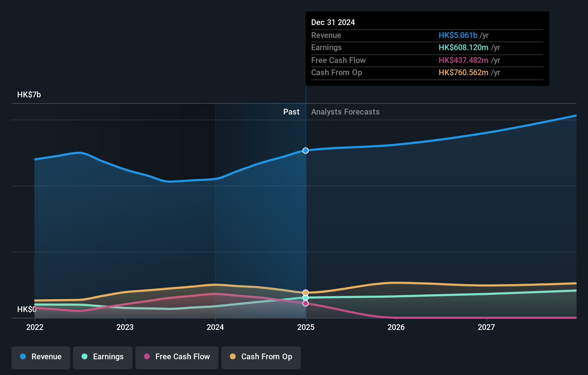The image size is (588, 375).
Task: Click the 2027 x-axis label
Action: (x=486, y=327)
